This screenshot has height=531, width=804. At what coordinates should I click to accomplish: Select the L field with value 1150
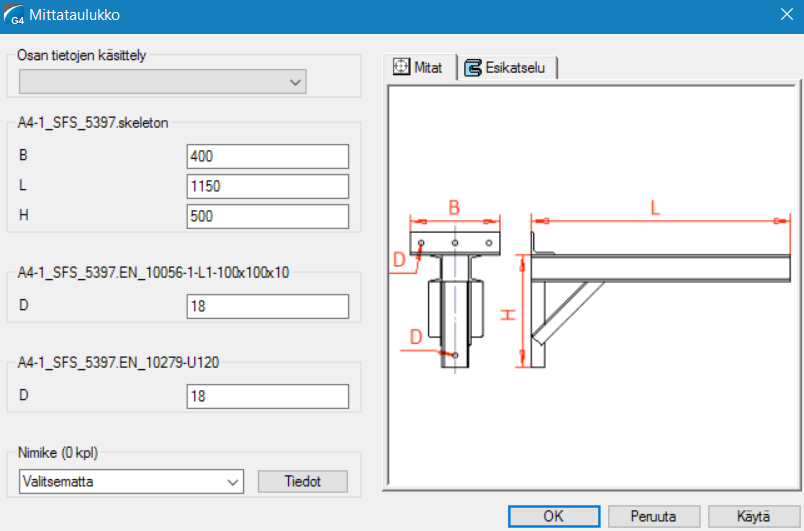click(267, 187)
